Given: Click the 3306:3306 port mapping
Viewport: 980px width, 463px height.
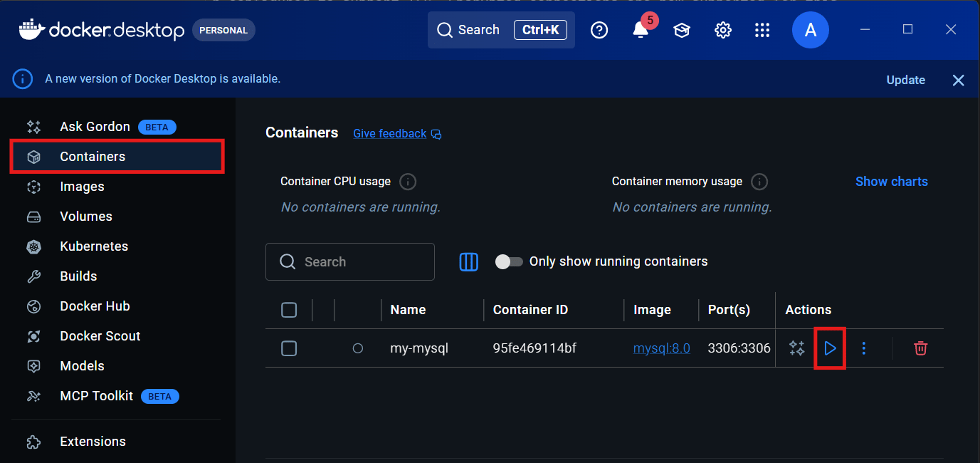Looking at the screenshot, I should coord(739,348).
